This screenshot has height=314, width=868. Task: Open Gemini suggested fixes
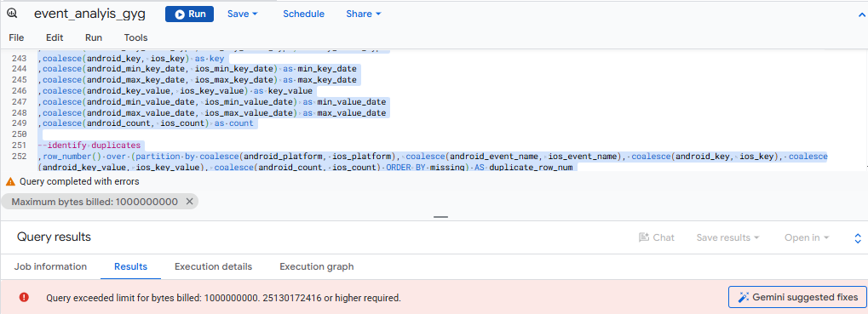pos(796,298)
